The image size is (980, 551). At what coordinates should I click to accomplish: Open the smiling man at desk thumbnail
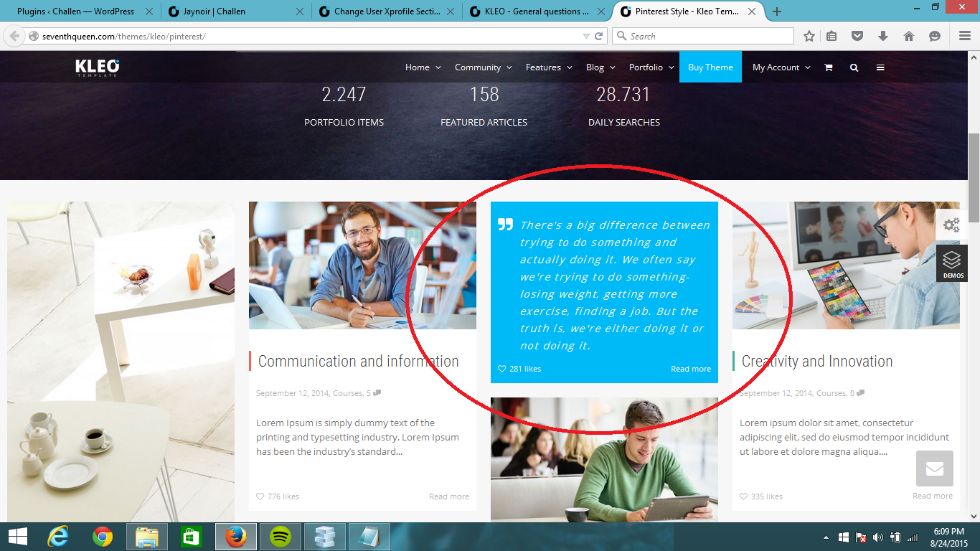[362, 265]
